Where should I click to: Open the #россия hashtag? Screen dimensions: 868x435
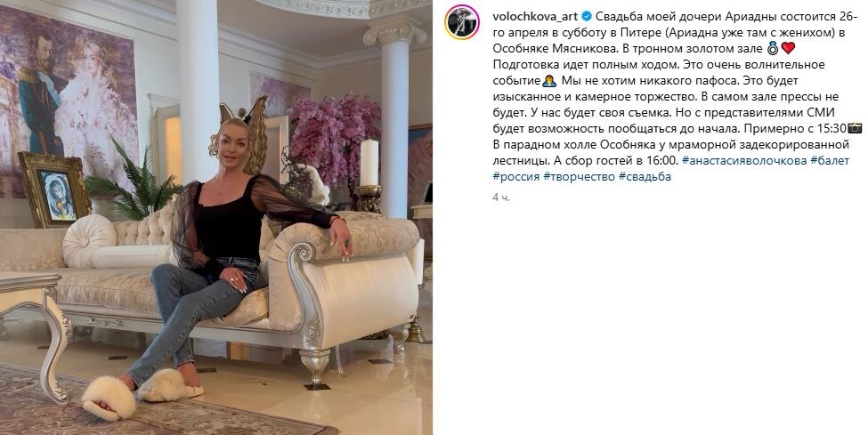(516, 176)
